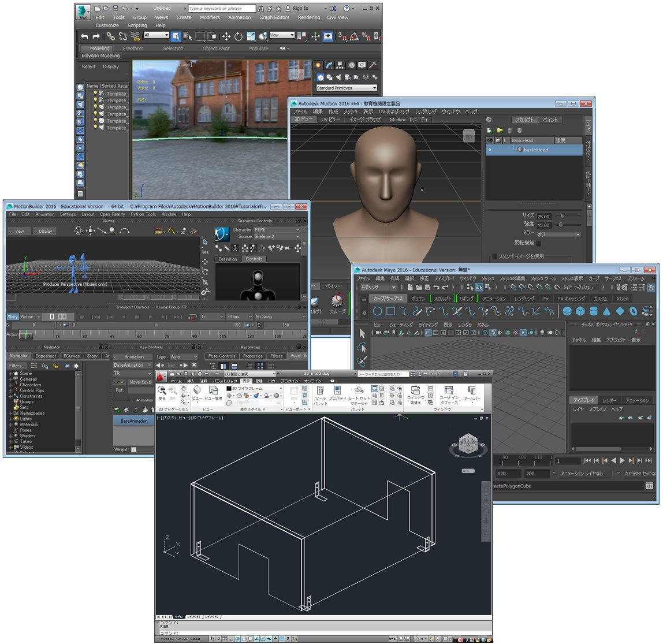Image resolution: width=663 pixels, height=644 pixels.
Task: Toggle Maya viewport grid display button
Action: click(x=429, y=333)
